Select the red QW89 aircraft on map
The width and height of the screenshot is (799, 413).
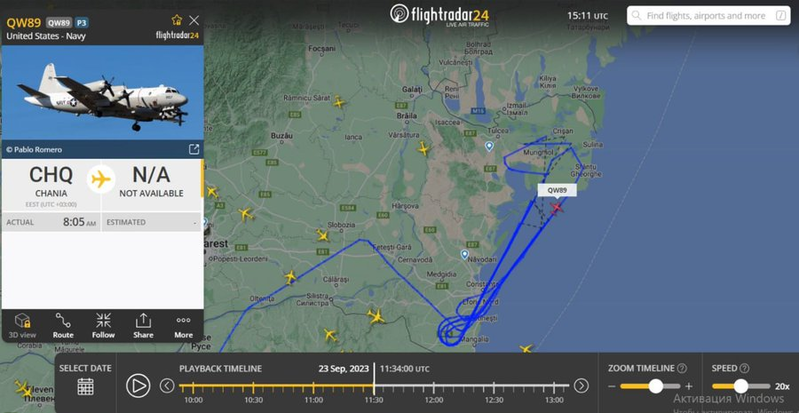556,208
